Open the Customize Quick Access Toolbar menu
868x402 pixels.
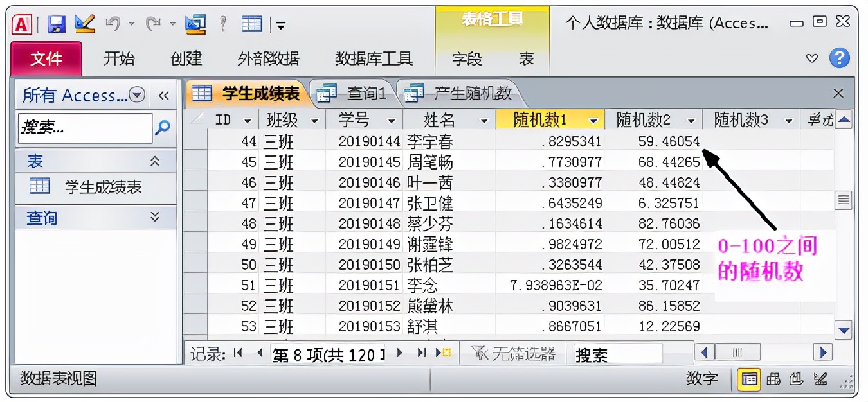point(281,25)
